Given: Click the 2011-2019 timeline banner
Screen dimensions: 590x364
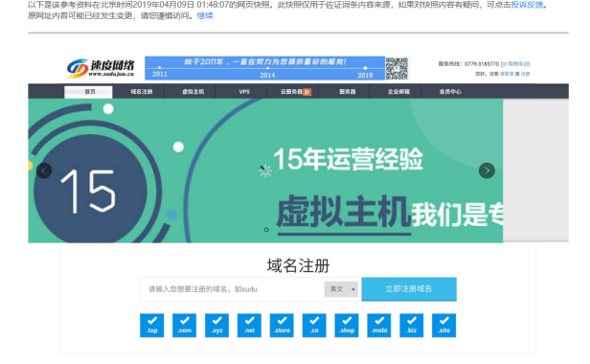Looking at the screenshot, I should point(265,68).
